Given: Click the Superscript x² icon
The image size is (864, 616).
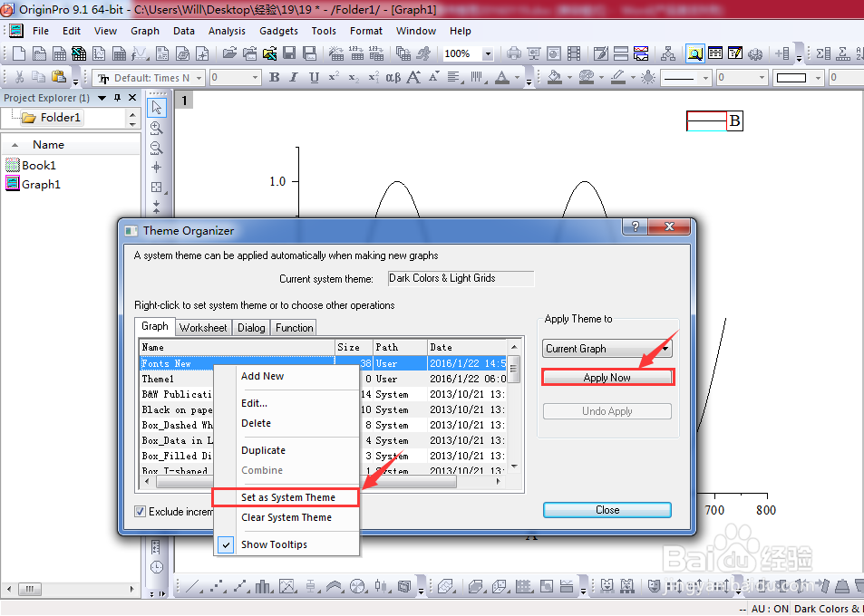Looking at the screenshot, I should (x=334, y=78).
